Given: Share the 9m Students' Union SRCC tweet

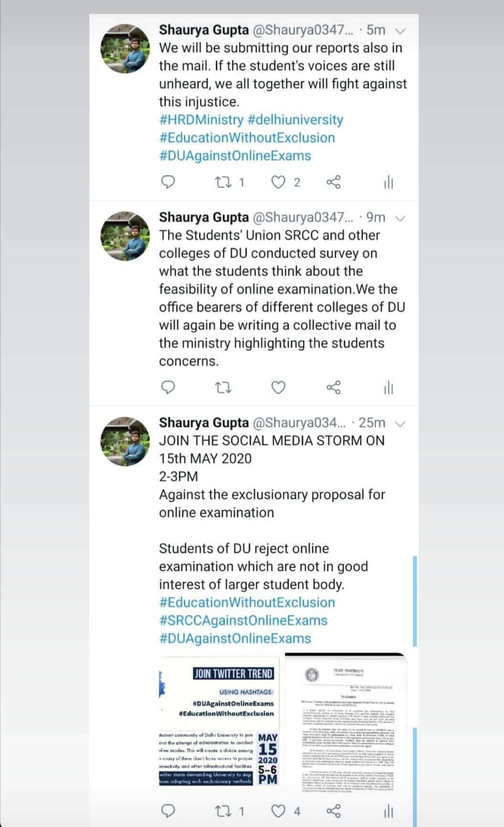Looking at the screenshot, I should 334,387.
